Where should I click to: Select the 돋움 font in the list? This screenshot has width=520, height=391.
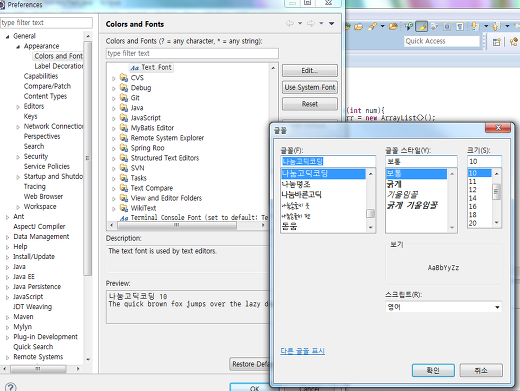click(289, 226)
